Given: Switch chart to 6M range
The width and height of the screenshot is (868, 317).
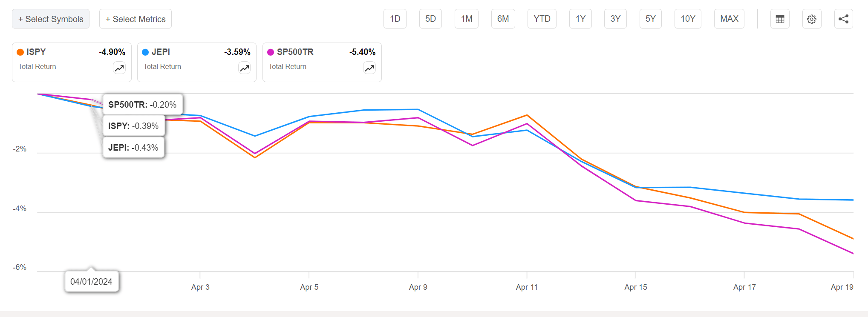Looking at the screenshot, I should point(503,19).
